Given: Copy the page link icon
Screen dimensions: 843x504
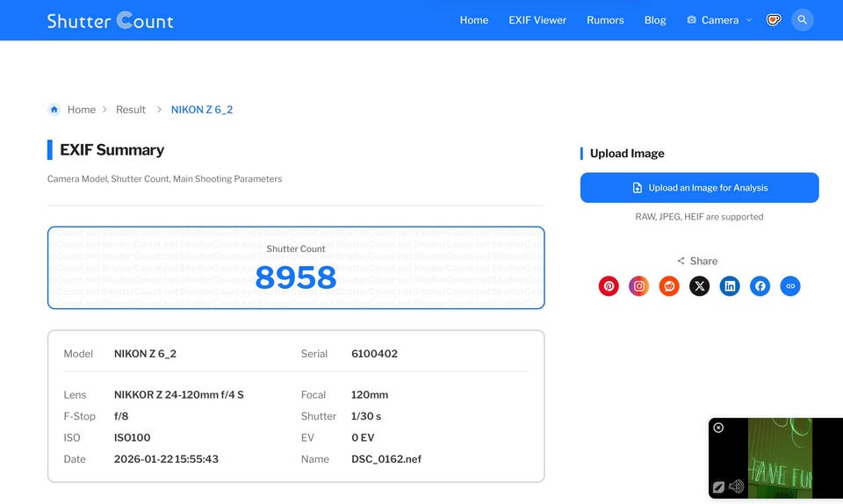Looking at the screenshot, I should [790, 285].
